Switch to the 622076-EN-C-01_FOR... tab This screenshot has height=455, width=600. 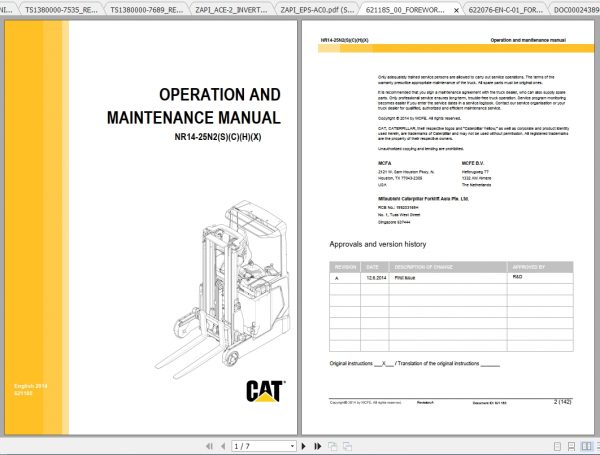[x=505, y=10]
